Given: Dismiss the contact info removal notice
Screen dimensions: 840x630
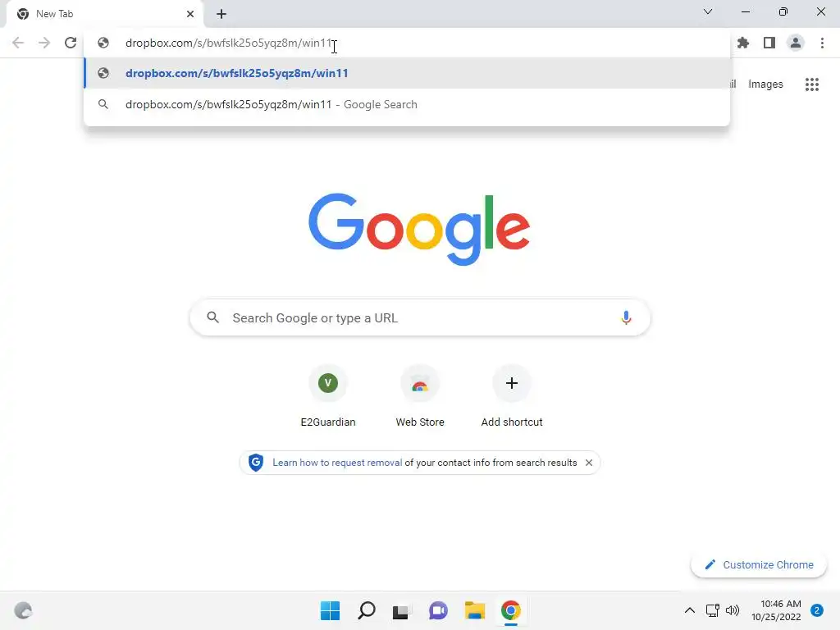Looking at the screenshot, I should coord(589,463).
